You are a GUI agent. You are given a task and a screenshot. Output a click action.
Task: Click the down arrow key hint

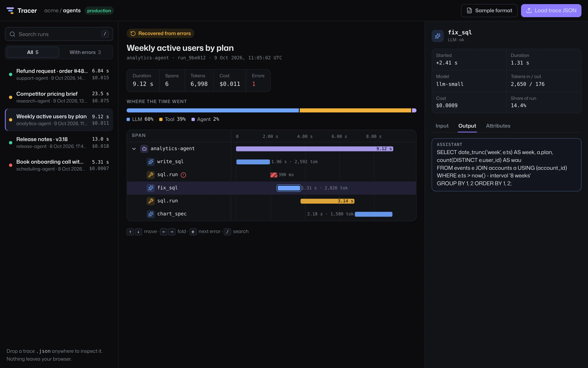pyautogui.click(x=138, y=232)
